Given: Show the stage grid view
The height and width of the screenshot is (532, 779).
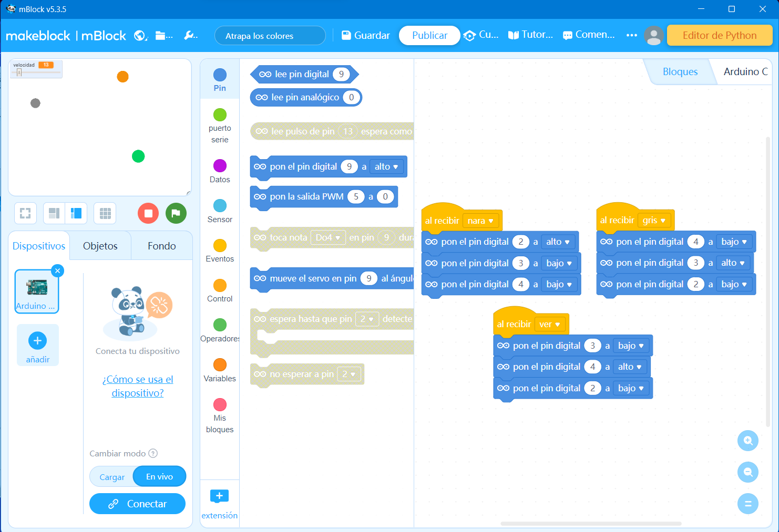Looking at the screenshot, I should pos(105,213).
